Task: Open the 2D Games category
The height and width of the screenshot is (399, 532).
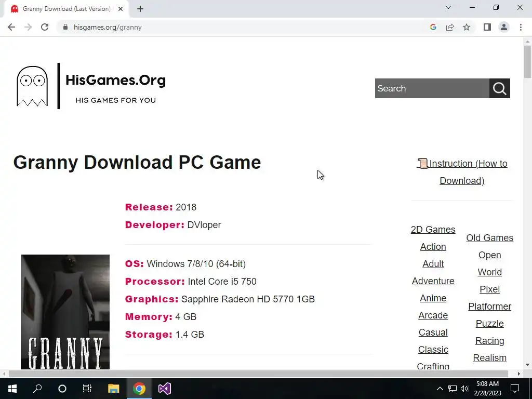Action: (x=433, y=229)
